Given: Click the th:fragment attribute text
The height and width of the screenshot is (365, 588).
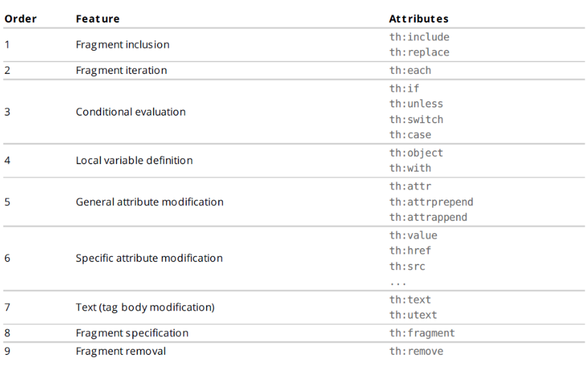Looking at the screenshot, I should tap(422, 333).
